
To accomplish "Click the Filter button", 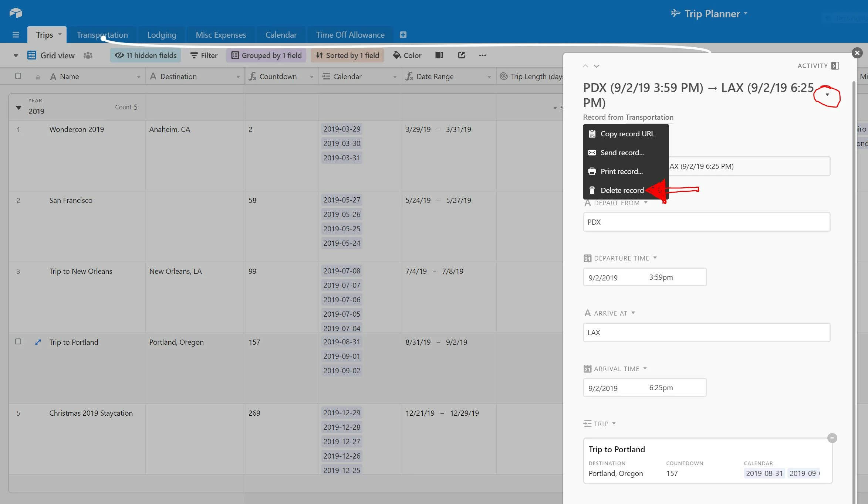I will 204,55.
